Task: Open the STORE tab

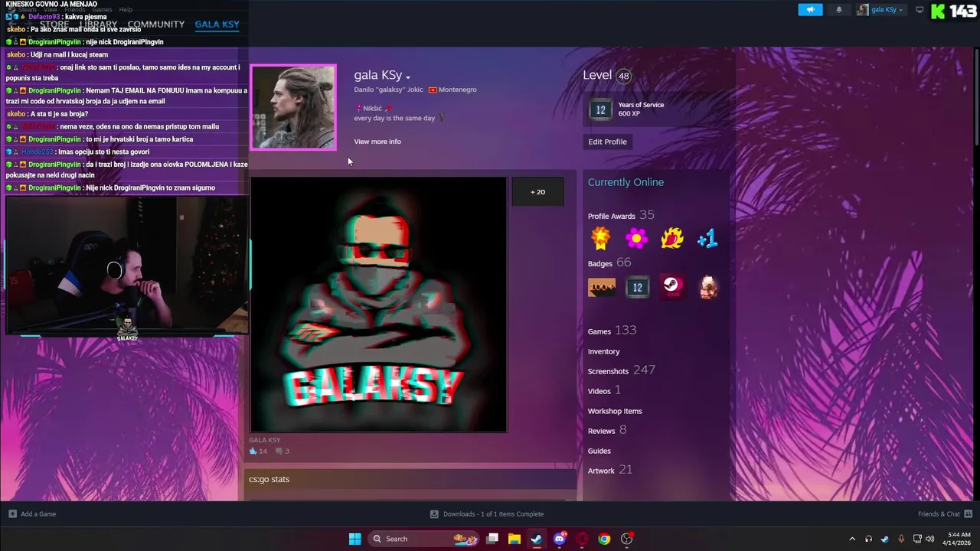Action: [x=54, y=24]
